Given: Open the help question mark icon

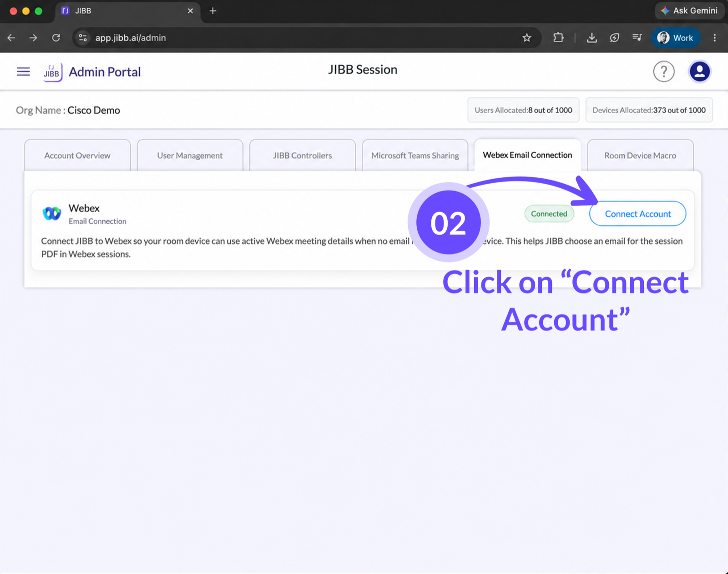Looking at the screenshot, I should point(663,71).
